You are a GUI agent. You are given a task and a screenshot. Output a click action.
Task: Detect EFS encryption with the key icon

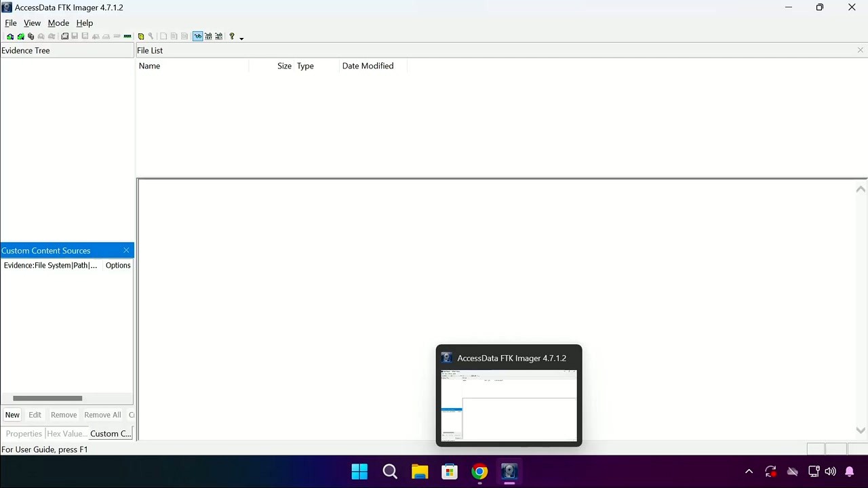151,36
